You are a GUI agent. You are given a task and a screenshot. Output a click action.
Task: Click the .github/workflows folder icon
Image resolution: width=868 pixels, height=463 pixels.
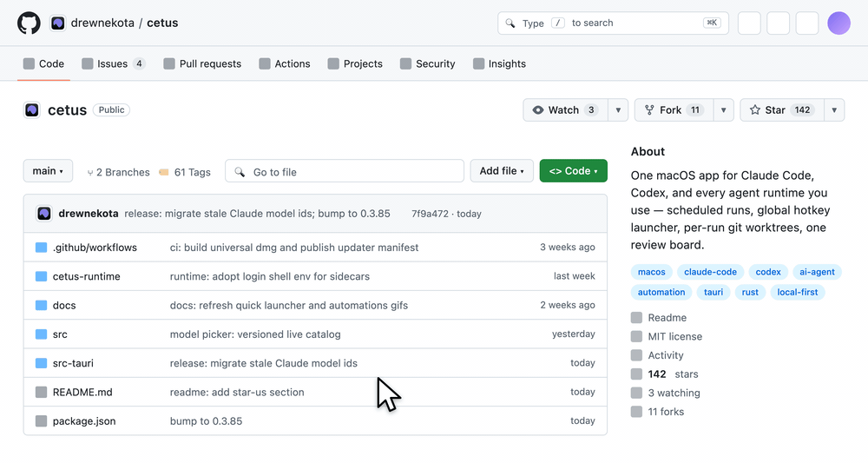coord(41,248)
